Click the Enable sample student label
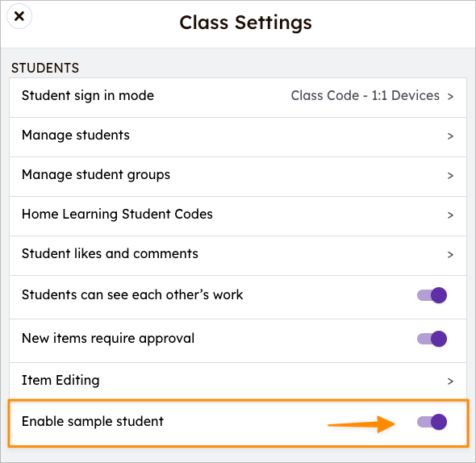Image resolution: width=476 pixels, height=463 pixels. coord(93,421)
